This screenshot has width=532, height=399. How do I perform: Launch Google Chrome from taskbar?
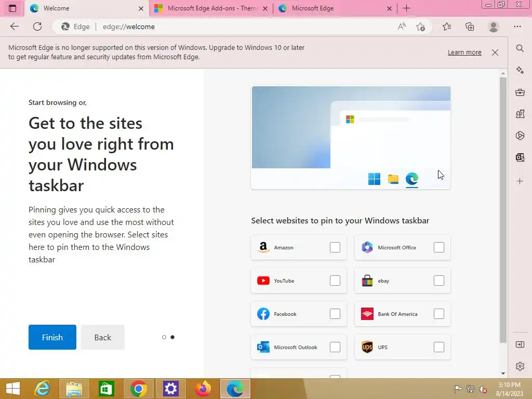point(138,389)
